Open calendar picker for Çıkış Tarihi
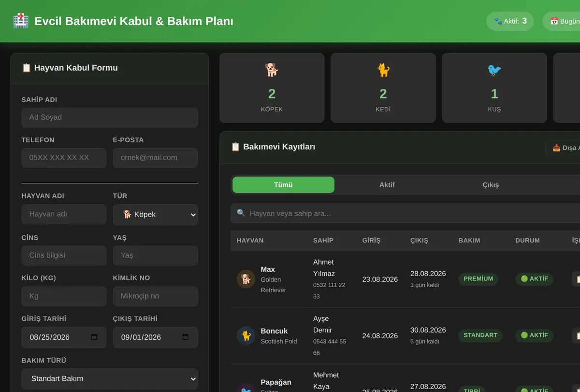Viewport: 580px width, 392px height. 186,337
